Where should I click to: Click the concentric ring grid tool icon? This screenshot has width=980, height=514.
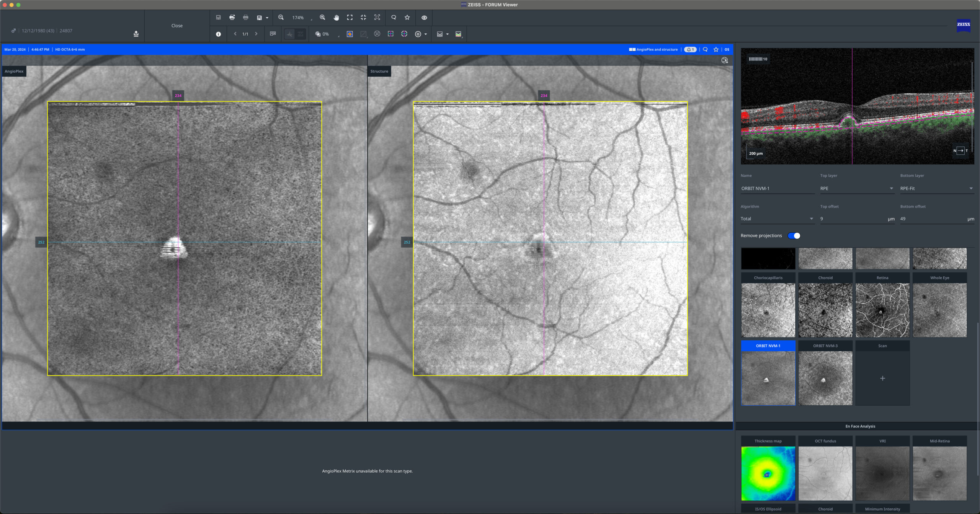[418, 34]
